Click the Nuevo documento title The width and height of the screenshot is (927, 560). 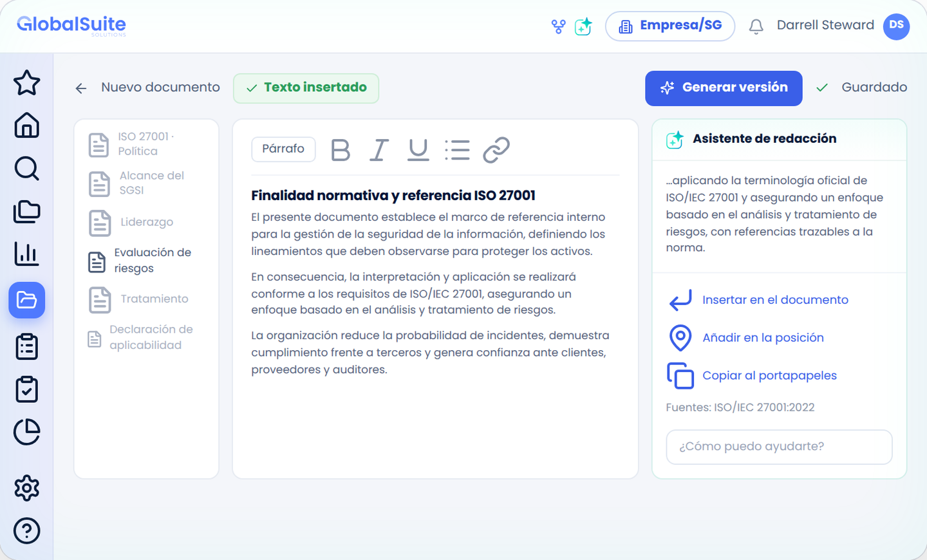(x=160, y=88)
